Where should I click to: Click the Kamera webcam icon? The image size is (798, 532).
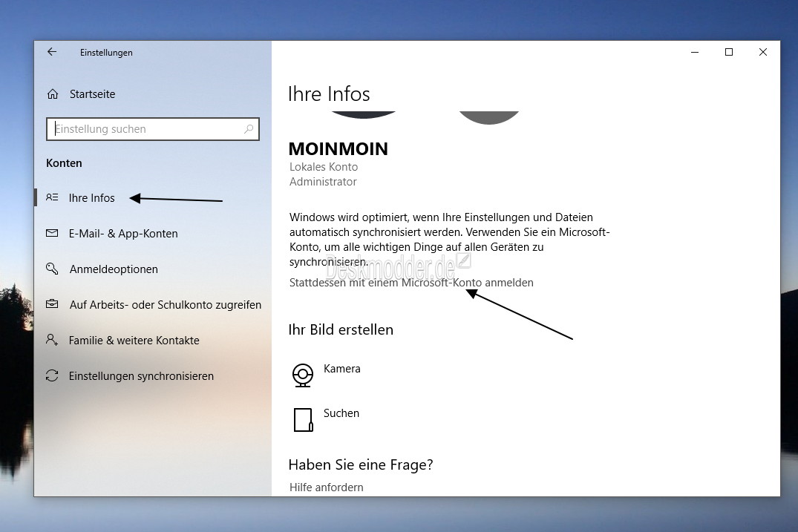tap(303, 375)
